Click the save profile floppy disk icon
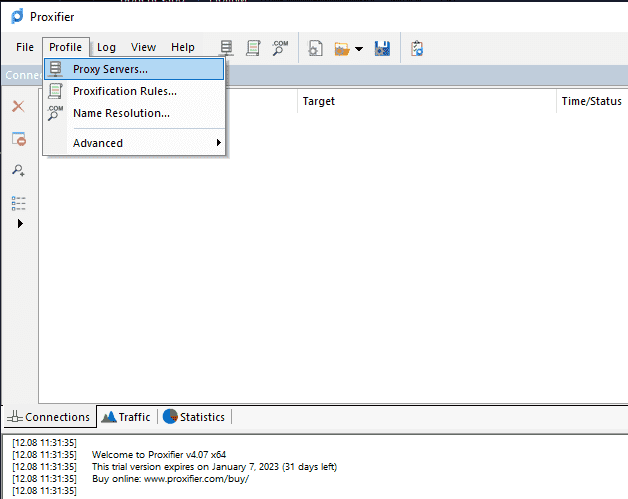 coord(382,47)
